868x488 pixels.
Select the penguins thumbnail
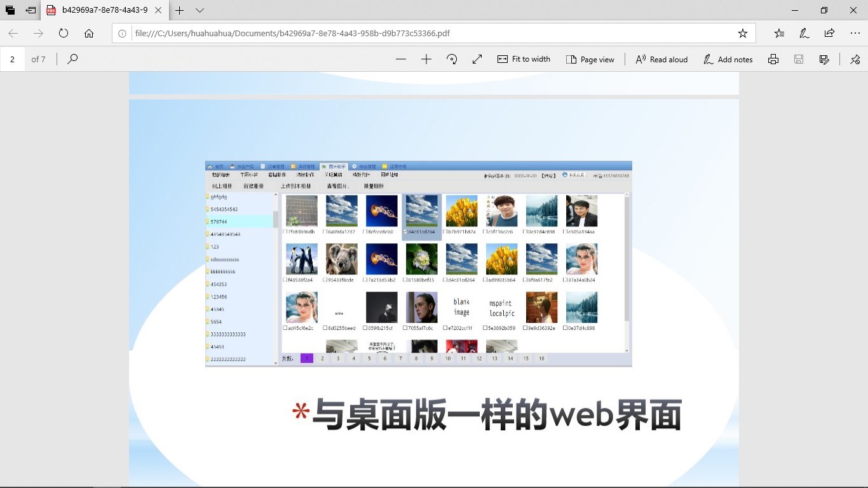tap(302, 259)
